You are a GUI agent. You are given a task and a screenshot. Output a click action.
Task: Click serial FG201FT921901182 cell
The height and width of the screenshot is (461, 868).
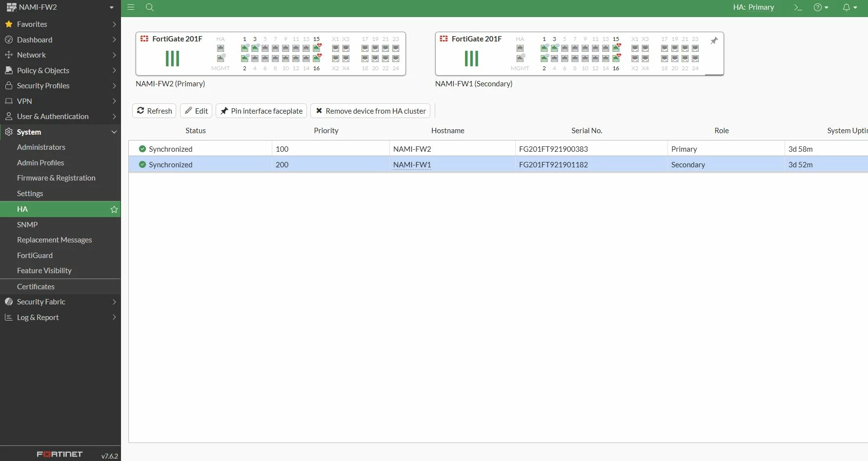(x=591, y=164)
